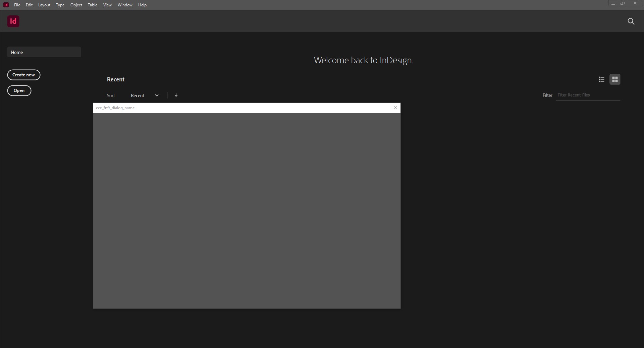Open the search magnifier icon
Image resolution: width=644 pixels, height=348 pixels.
point(631,21)
